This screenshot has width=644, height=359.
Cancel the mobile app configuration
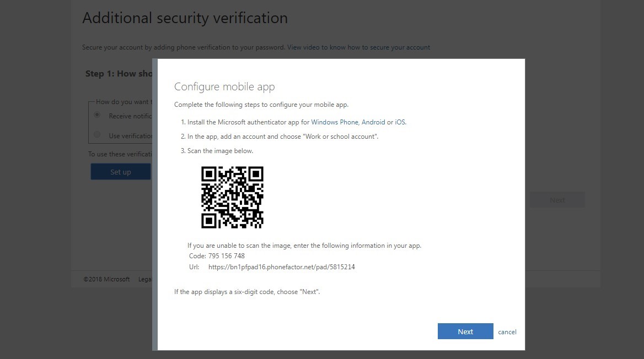506,331
